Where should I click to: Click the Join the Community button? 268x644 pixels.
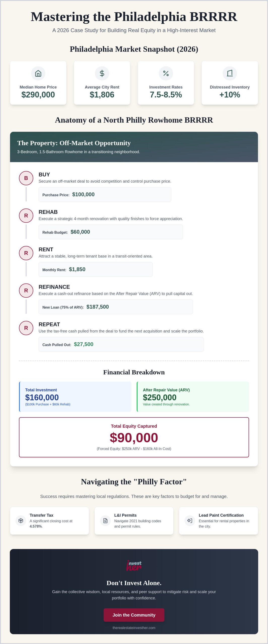pyautogui.click(x=134, y=615)
